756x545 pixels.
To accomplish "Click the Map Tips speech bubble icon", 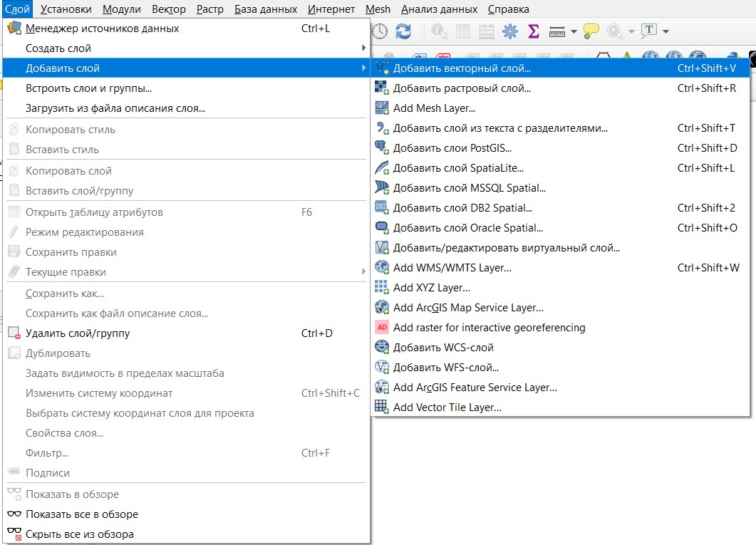I will click(591, 31).
